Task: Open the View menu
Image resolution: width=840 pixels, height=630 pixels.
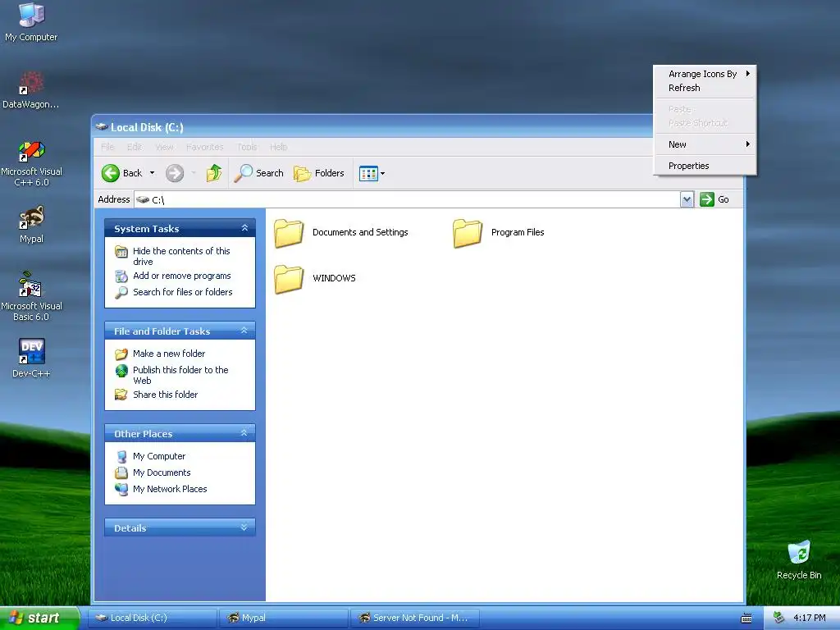Action: click(164, 147)
